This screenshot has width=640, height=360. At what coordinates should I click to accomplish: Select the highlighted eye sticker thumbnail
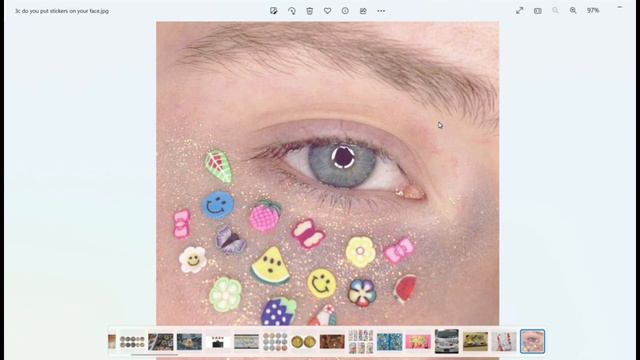coord(532,342)
